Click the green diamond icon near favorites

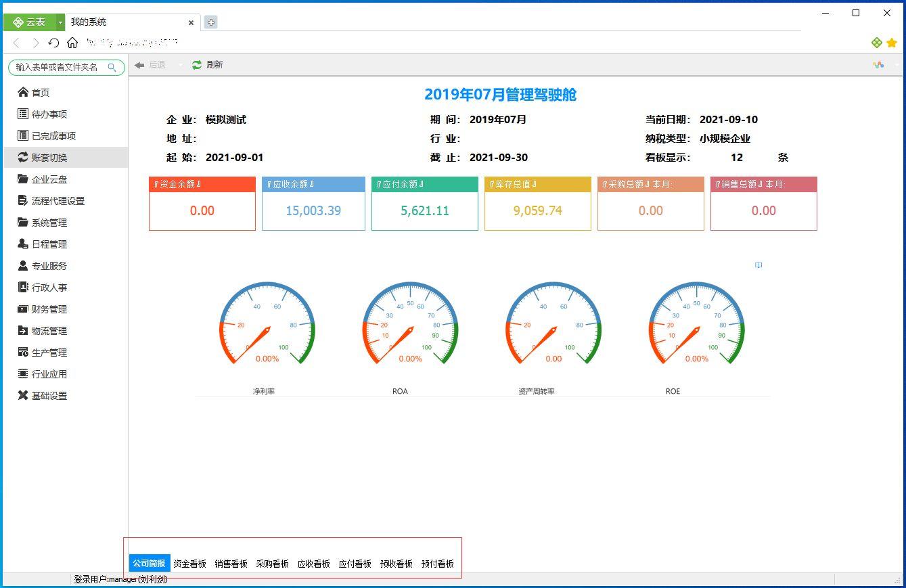(x=877, y=43)
